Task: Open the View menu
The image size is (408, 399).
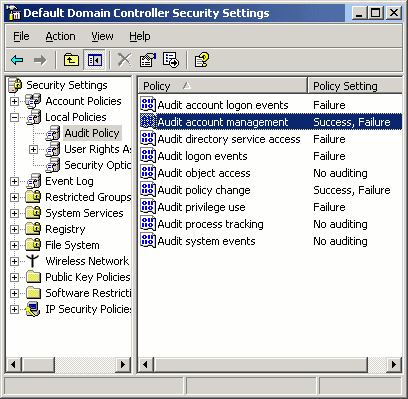Action: [x=102, y=36]
